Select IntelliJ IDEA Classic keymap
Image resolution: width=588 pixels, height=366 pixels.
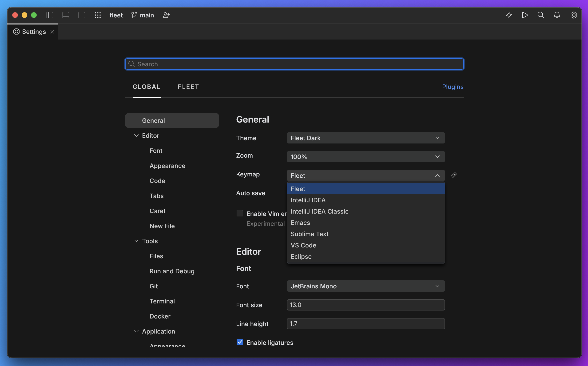pyautogui.click(x=366, y=211)
